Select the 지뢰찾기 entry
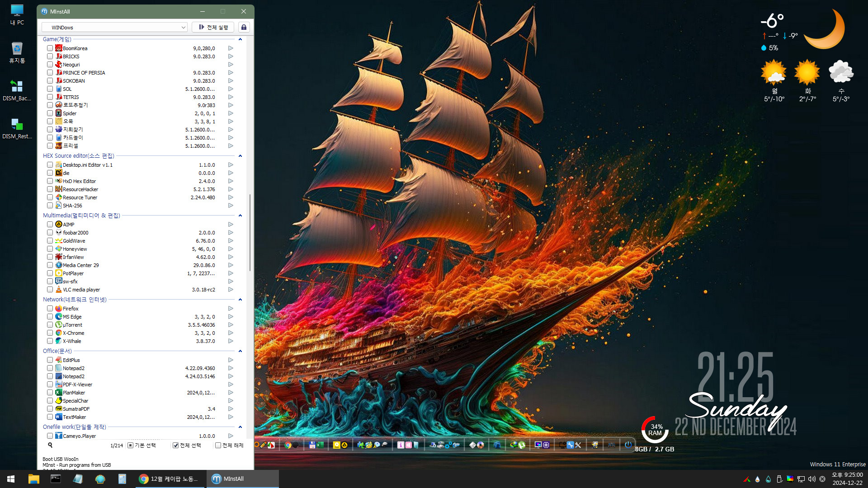 point(73,130)
